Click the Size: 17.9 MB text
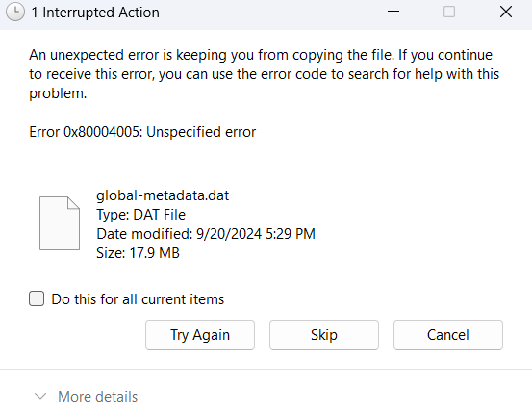Viewport: 532px width, 415px height. pos(138,253)
